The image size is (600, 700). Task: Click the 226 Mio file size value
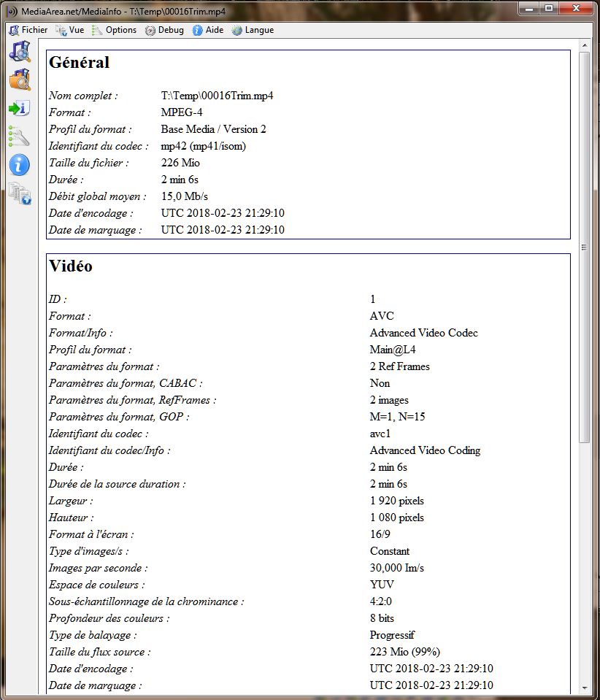(180, 163)
